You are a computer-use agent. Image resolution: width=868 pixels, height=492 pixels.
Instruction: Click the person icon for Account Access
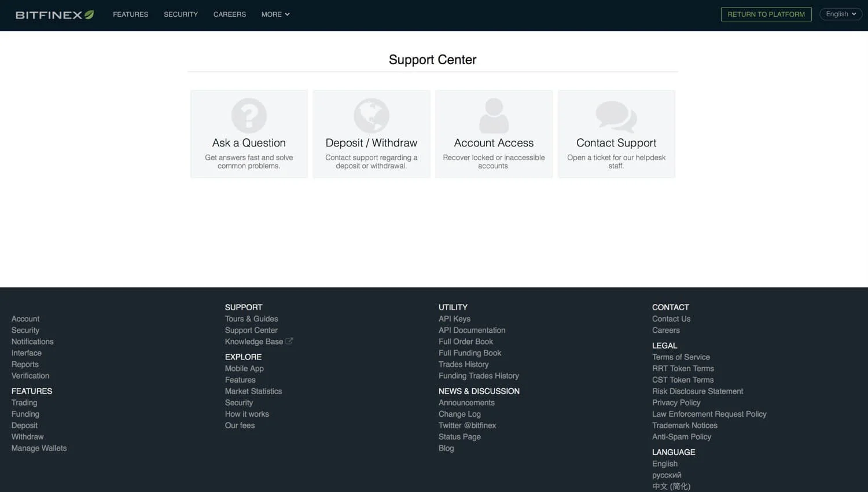pyautogui.click(x=493, y=116)
